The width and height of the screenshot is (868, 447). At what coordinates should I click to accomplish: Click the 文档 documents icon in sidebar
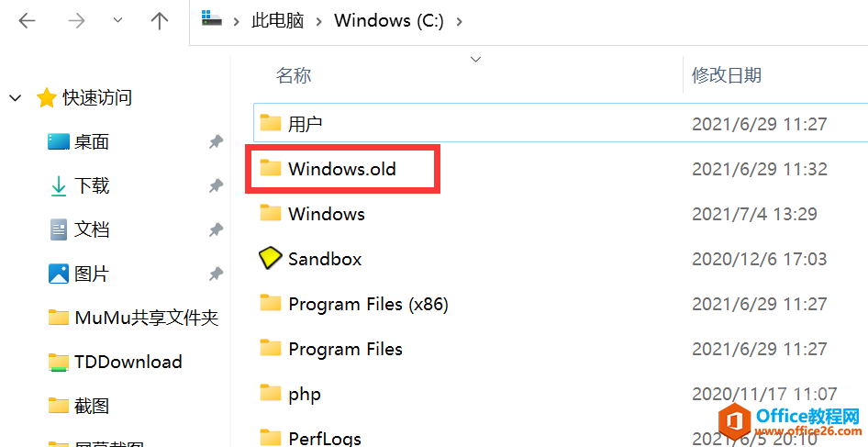tap(59, 229)
